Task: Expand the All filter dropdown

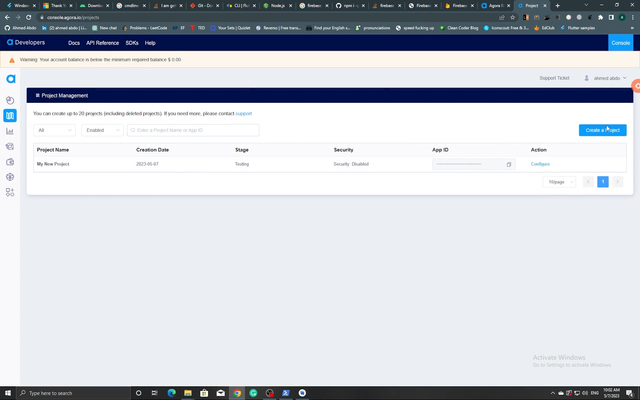Action: click(x=54, y=130)
